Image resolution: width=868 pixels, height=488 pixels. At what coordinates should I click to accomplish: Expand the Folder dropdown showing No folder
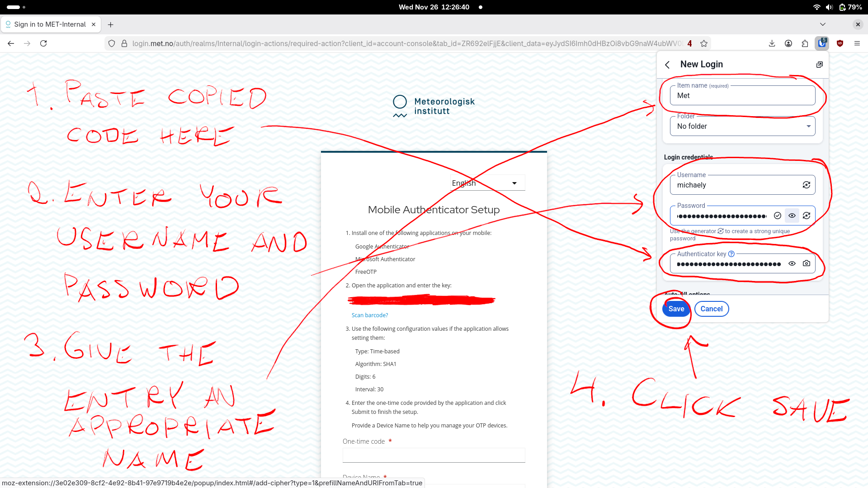pyautogui.click(x=742, y=126)
